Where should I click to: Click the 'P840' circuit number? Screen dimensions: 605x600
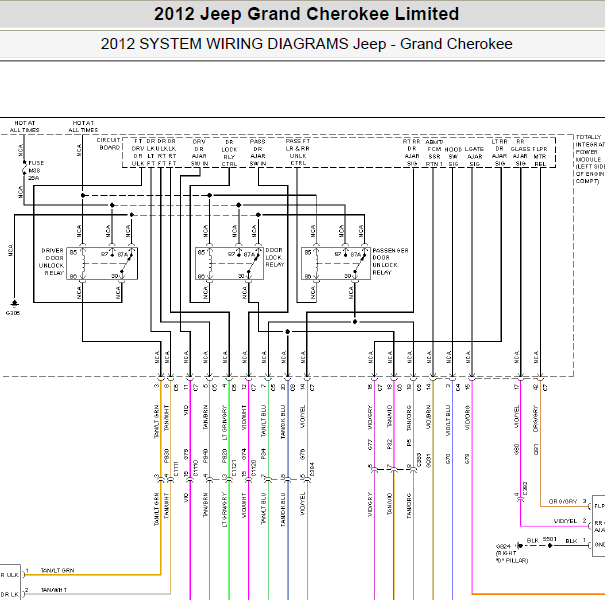(x=205, y=456)
